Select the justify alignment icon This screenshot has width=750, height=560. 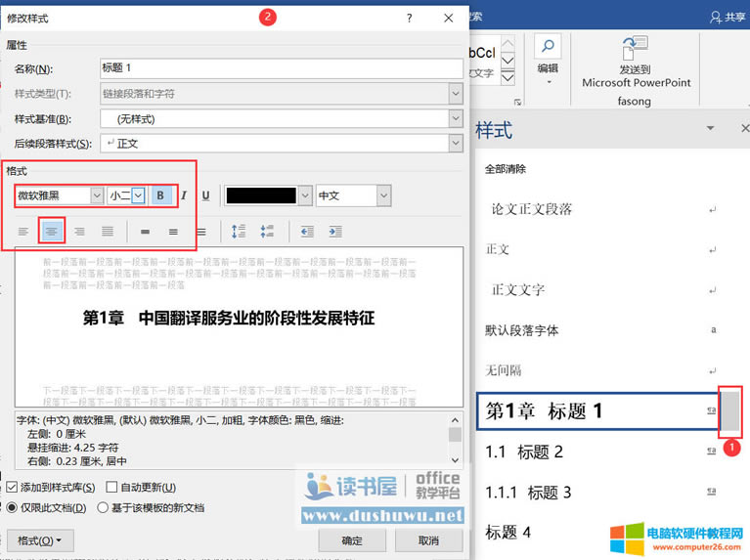(108, 232)
